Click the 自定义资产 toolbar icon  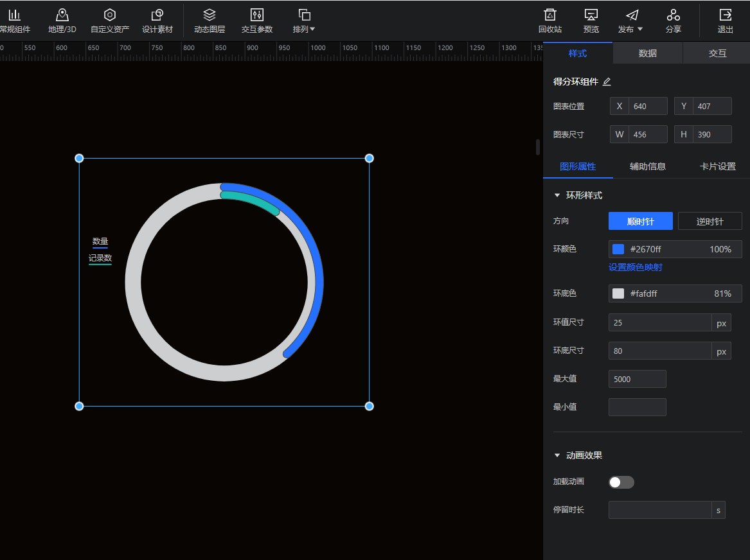(110, 15)
